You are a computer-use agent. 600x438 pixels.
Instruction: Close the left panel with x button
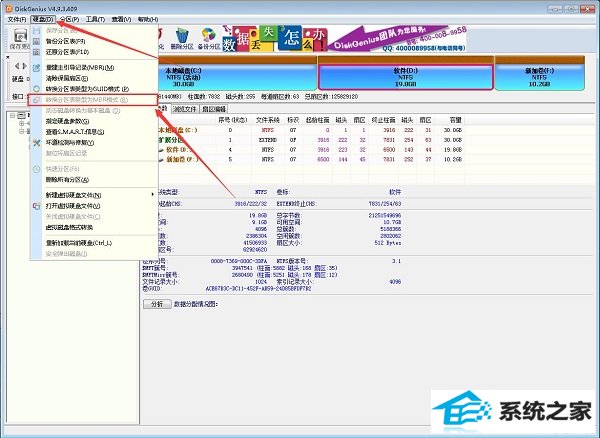pos(8,57)
